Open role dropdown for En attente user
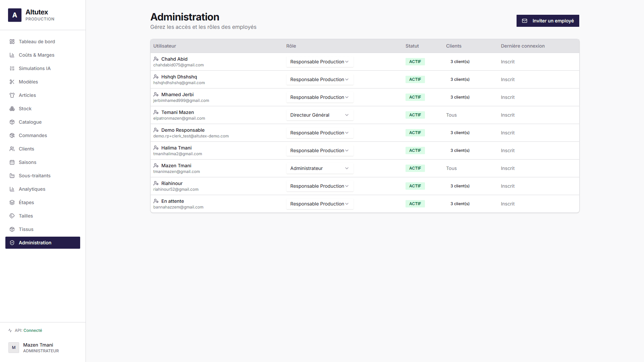The image size is (644, 362). coord(320,204)
